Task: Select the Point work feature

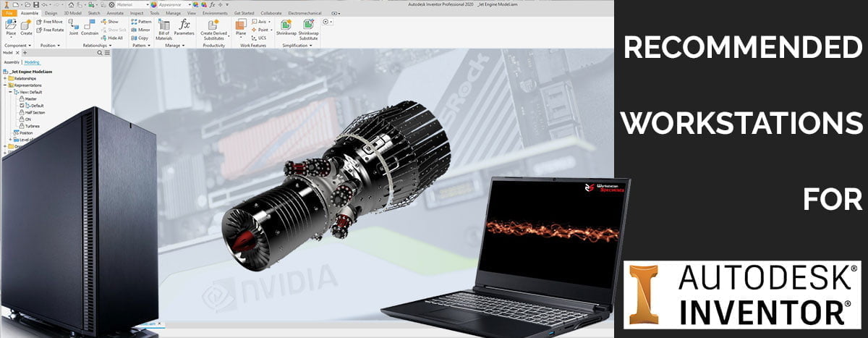Action: click(260, 30)
